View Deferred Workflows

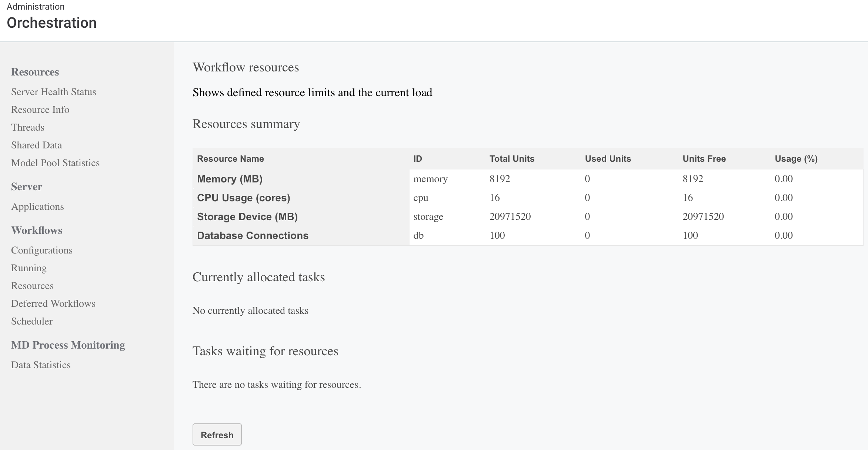click(53, 303)
